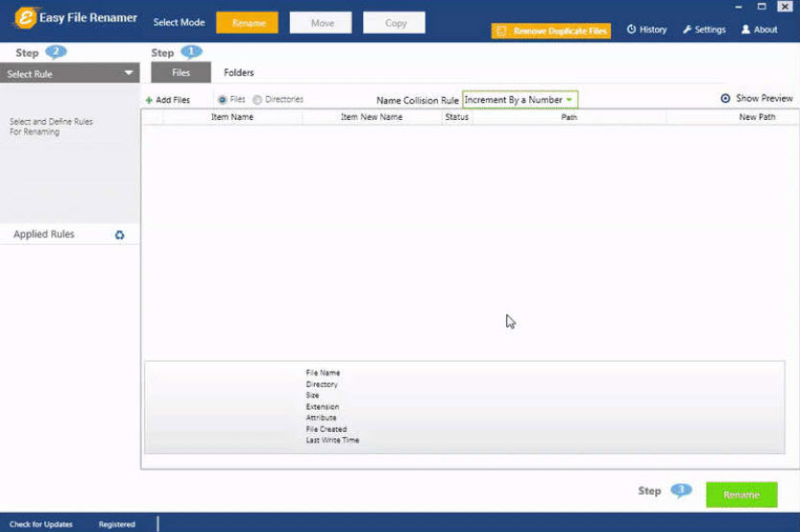Click the Directory detail label
The height and width of the screenshot is (532, 800).
click(322, 384)
